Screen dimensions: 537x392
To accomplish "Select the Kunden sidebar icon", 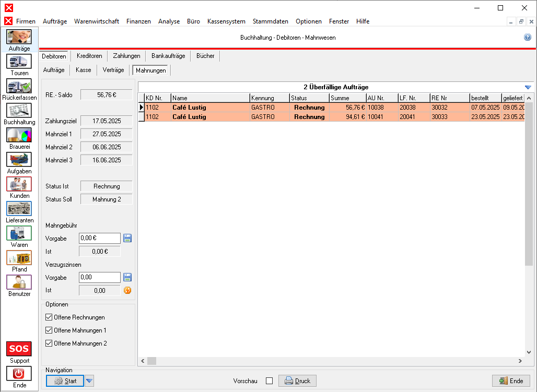I will point(19,184).
